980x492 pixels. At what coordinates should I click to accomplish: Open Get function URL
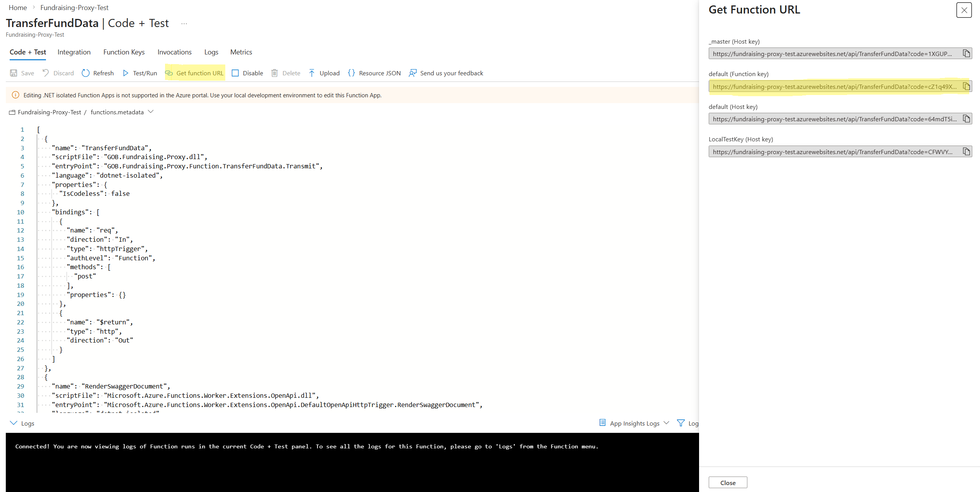[194, 73]
